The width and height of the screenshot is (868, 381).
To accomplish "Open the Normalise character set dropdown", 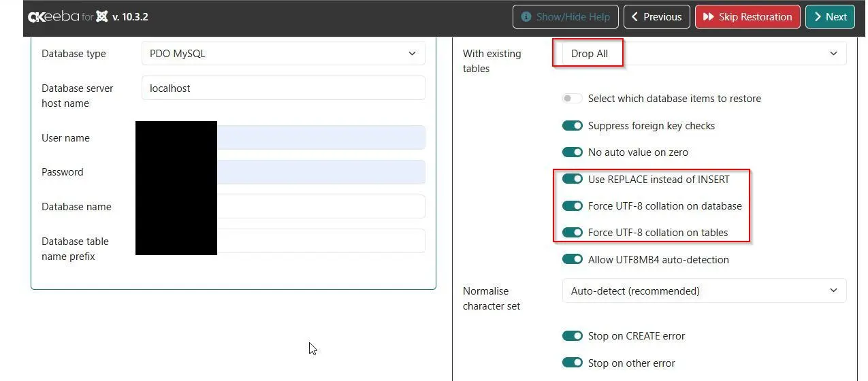I will point(704,291).
